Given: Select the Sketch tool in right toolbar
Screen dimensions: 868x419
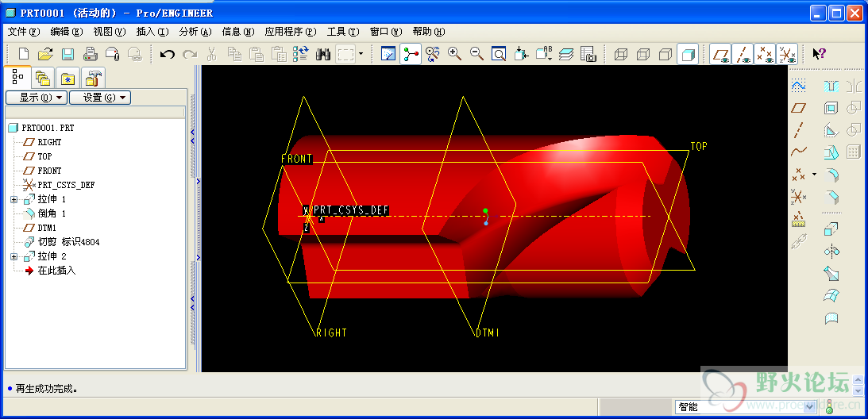Looking at the screenshot, I should [798, 86].
